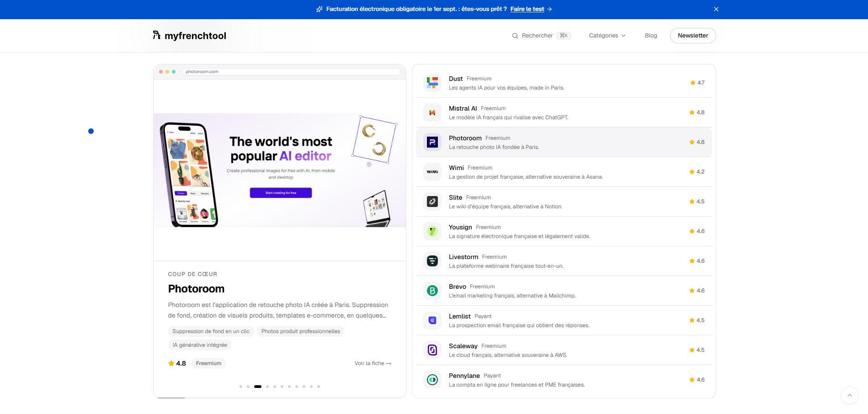The width and height of the screenshot is (868, 414).
Task: Select the last carousel dot
Action: (x=319, y=387)
